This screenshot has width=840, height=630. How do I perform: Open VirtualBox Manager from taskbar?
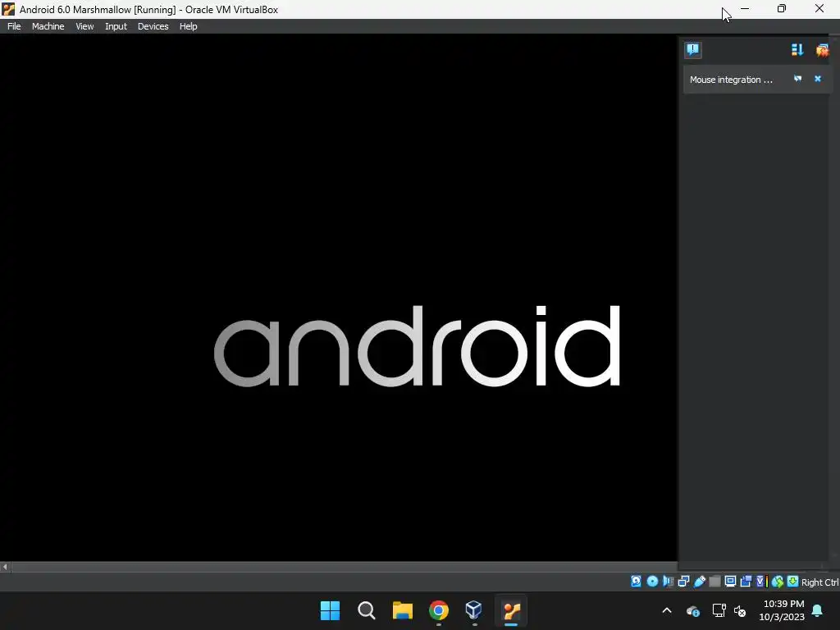tap(474, 610)
